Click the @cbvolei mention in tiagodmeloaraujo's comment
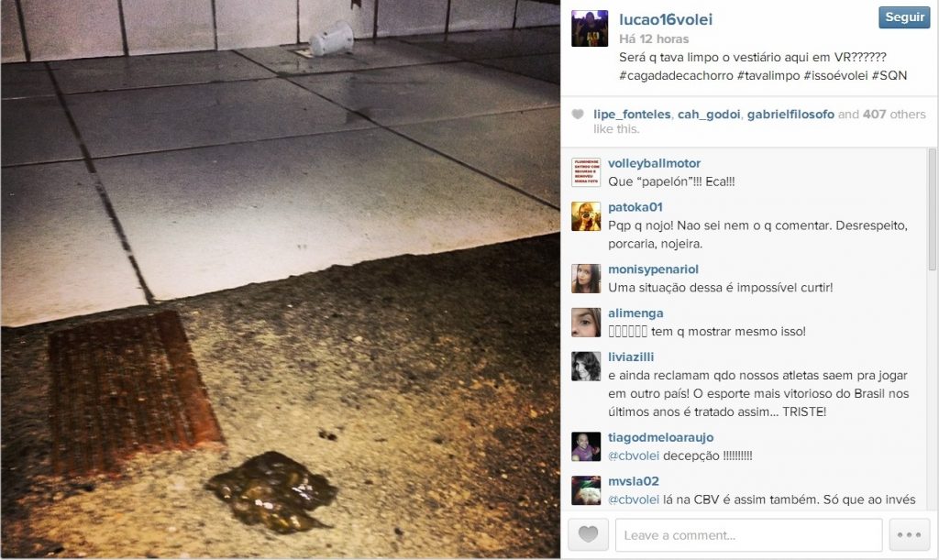939x560 pixels. [x=634, y=456]
